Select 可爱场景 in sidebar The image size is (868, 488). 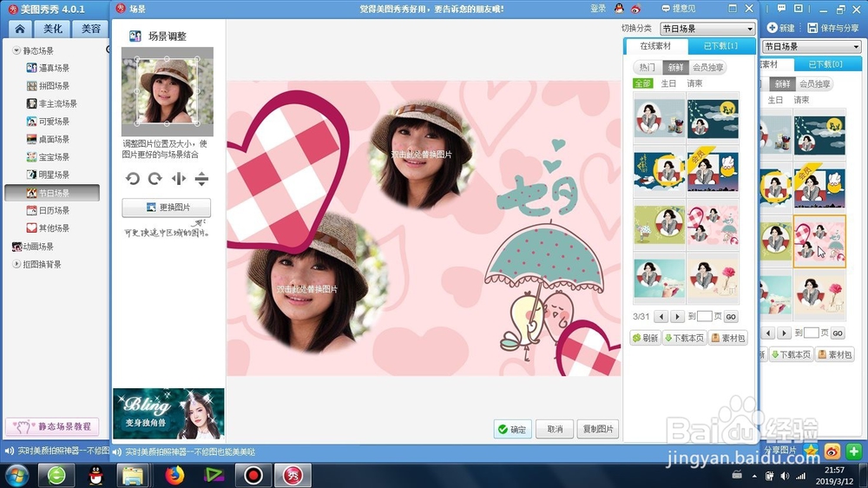[48, 122]
